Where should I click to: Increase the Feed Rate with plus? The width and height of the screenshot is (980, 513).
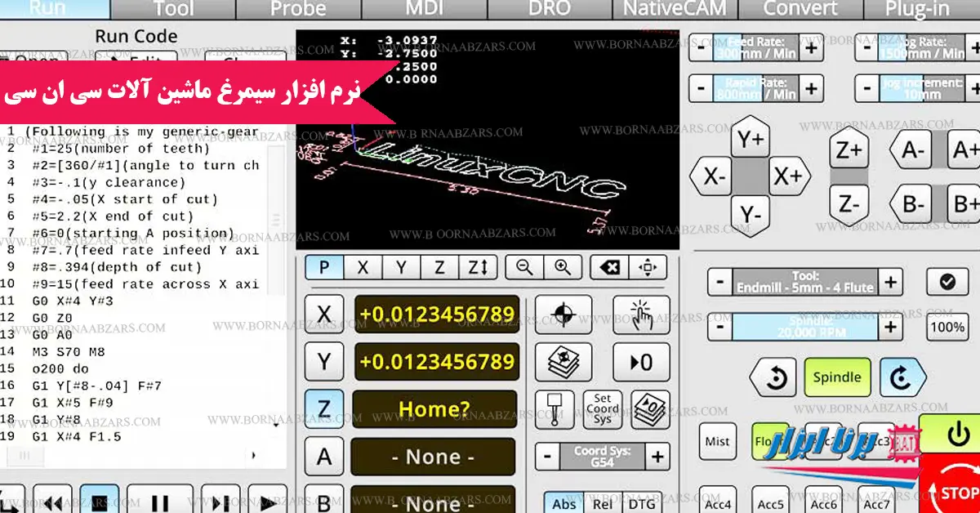click(x=811, y=47)
